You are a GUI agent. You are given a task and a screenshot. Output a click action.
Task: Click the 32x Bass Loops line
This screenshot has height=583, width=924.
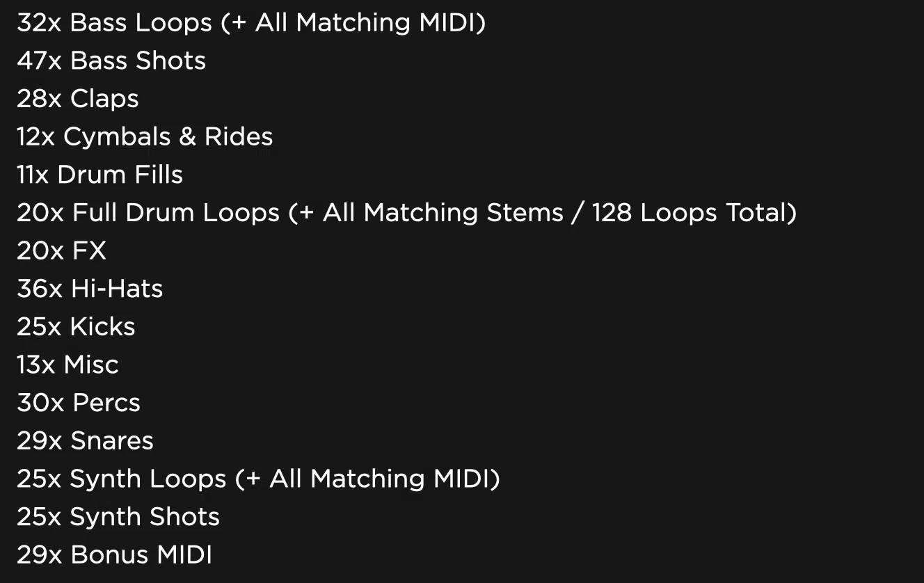click(251, 23)
